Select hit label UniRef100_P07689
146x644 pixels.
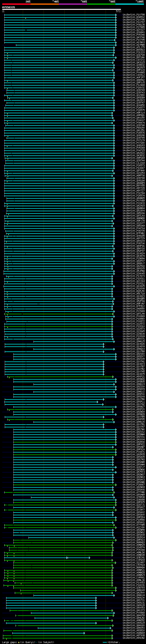coord(134,312)
